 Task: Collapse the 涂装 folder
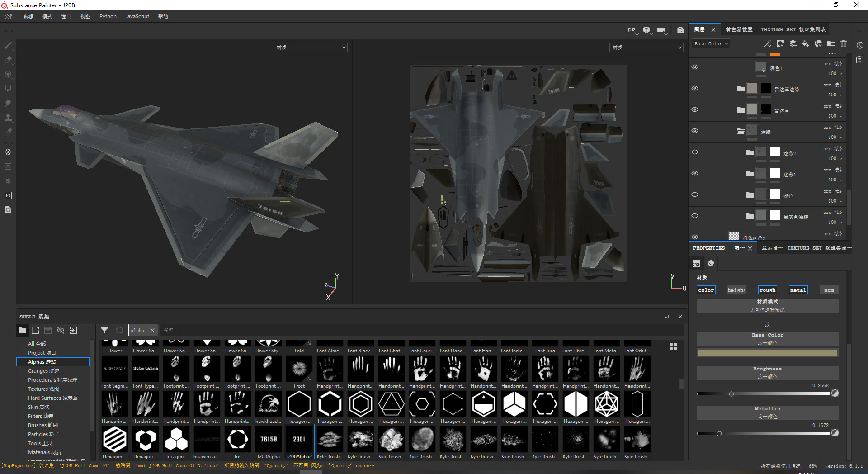click(741, 131)
